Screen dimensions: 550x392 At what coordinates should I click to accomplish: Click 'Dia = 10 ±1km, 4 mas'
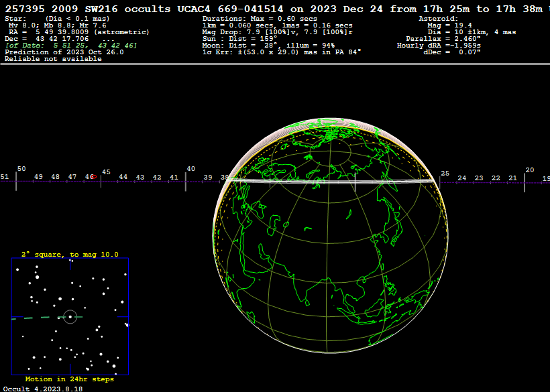tap(472, 32)
